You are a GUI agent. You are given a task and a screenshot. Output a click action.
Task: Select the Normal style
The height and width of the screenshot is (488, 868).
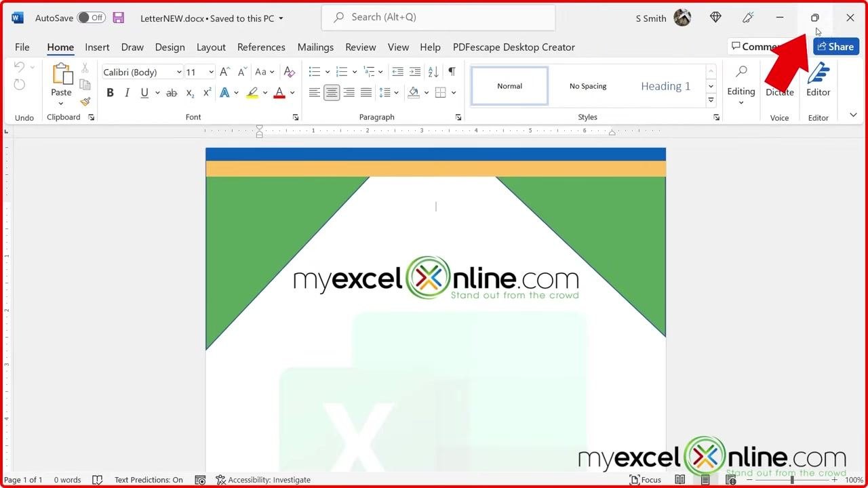509,86
